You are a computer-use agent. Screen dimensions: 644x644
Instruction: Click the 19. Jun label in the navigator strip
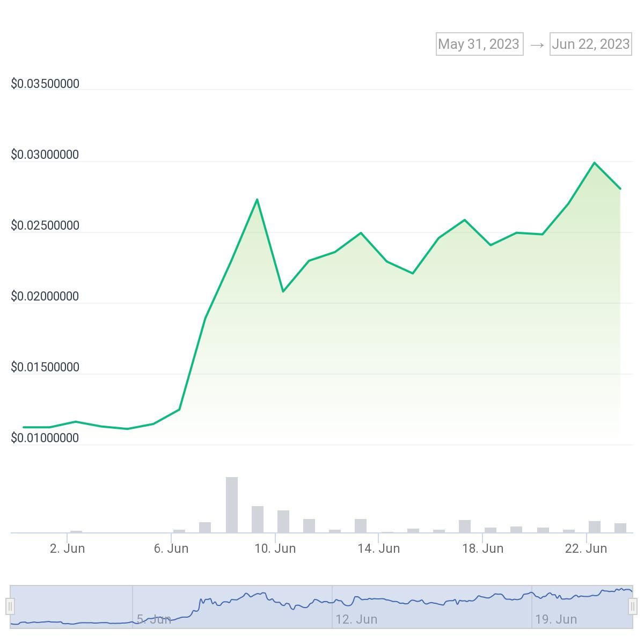coord(557,619)
